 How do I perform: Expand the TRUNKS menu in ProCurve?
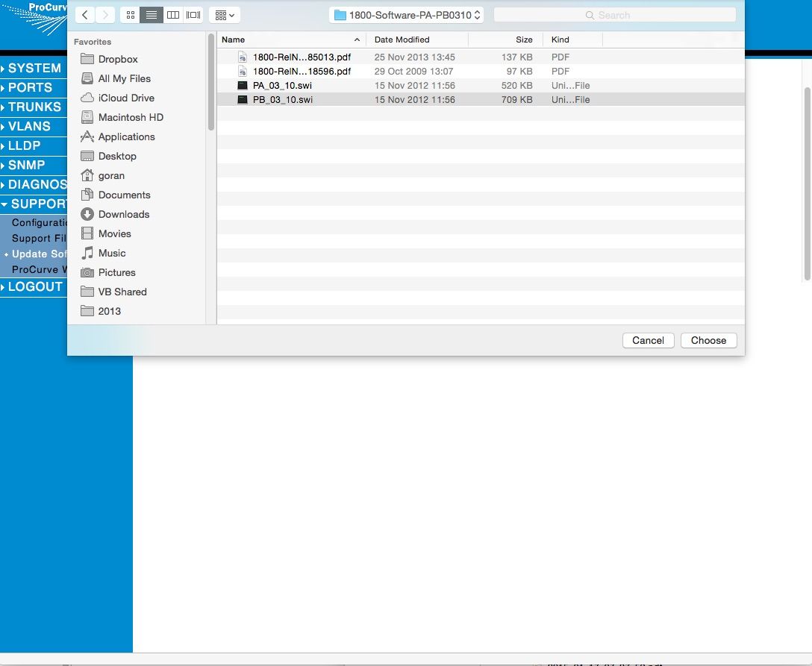coord(34,107)
